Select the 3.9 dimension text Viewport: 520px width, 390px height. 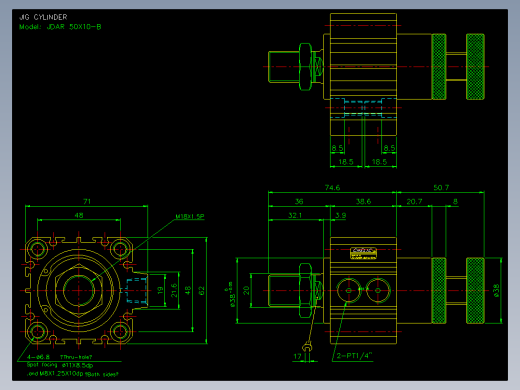pyautogui.click(x=341, y=215)
